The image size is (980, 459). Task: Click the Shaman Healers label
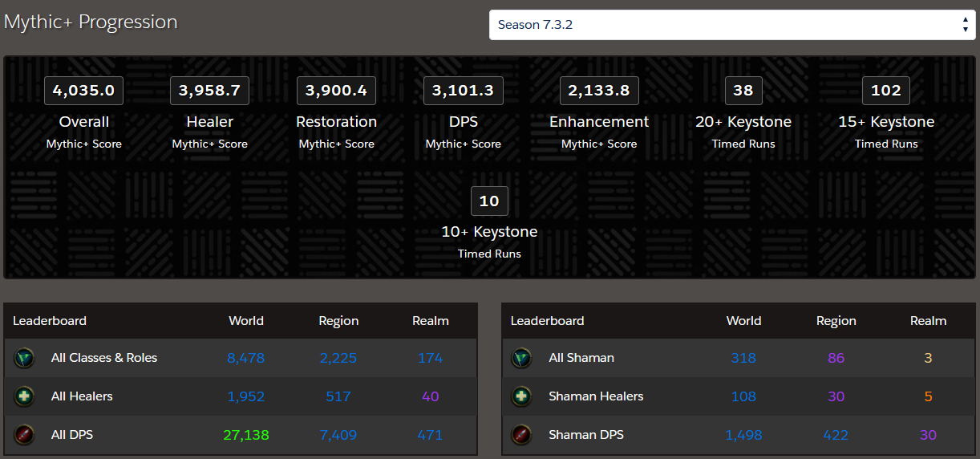[596, 396]
